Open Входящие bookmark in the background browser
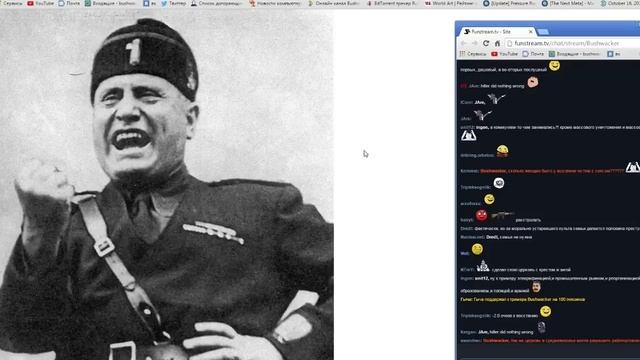Viewport: 640px width, 360px height. pos(110,3)
